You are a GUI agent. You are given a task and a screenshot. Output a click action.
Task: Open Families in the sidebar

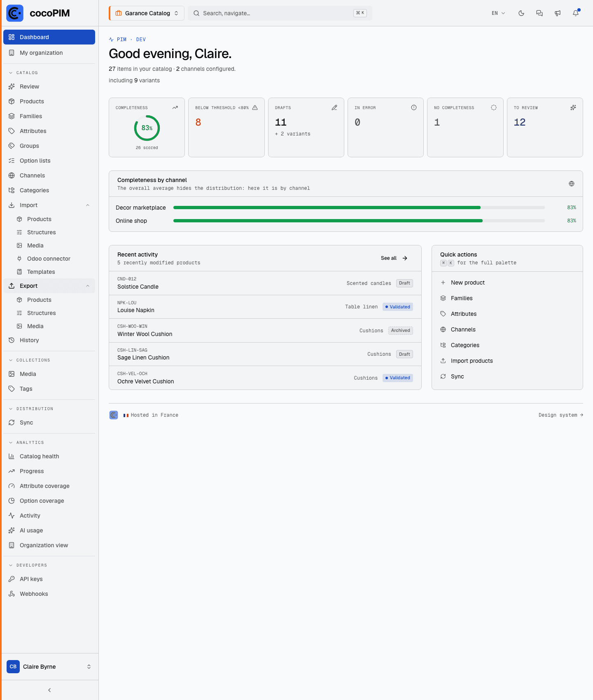49,116
